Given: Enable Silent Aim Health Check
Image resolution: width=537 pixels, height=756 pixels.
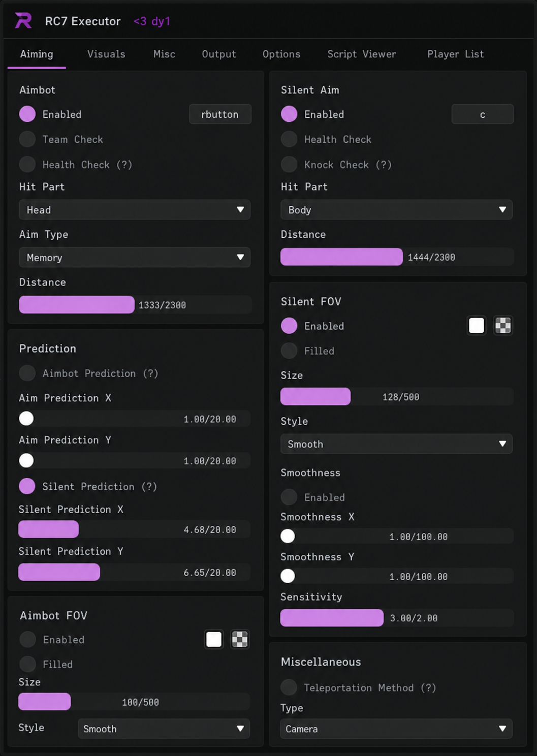Looking at the screenshot, I should 289,139.
